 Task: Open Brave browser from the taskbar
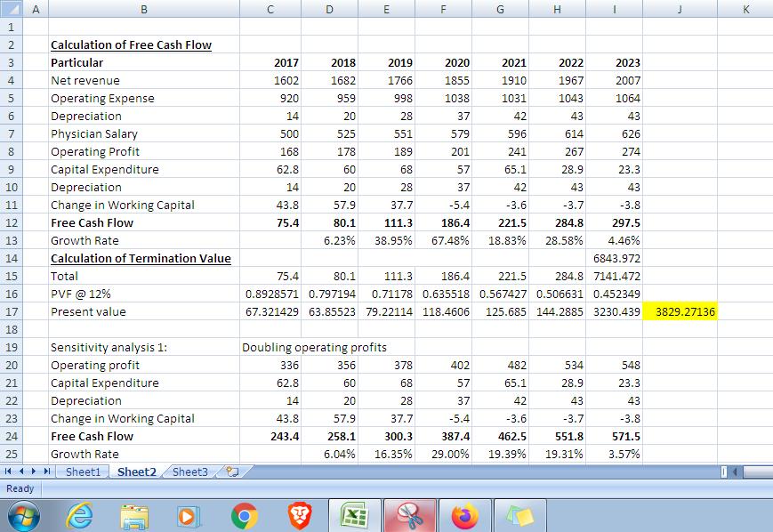coord(300,516)
